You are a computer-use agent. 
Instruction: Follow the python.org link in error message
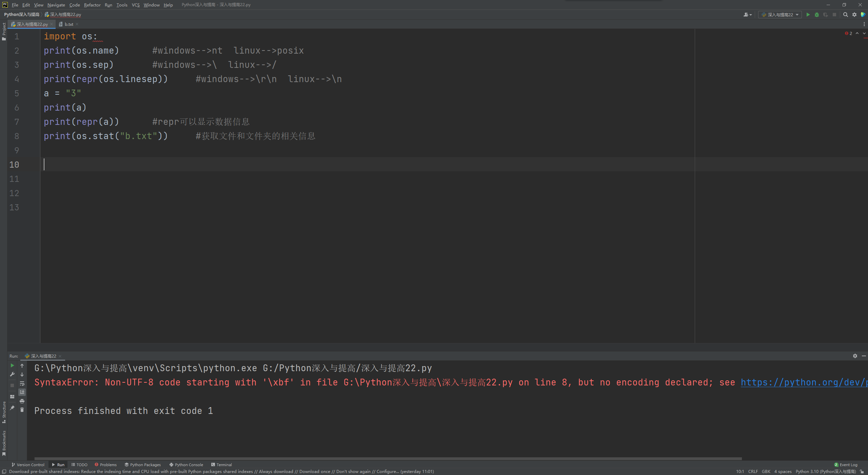coord(804,382)
